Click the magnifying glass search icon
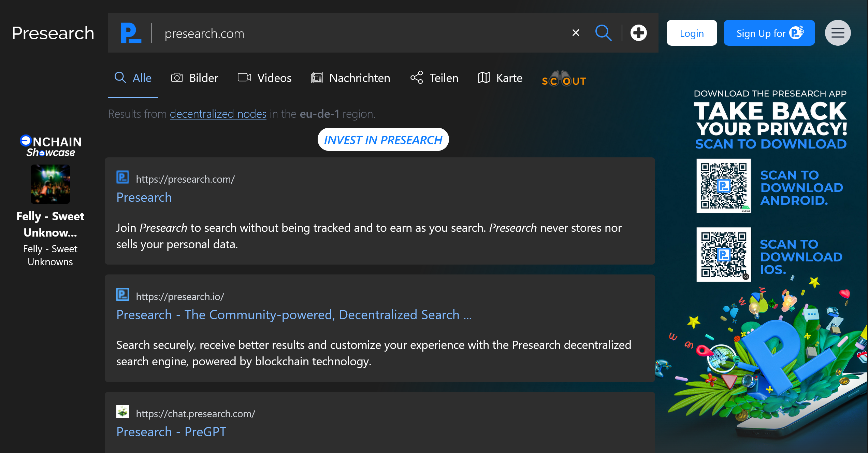 pyautogui.click(x=603, y=33)
